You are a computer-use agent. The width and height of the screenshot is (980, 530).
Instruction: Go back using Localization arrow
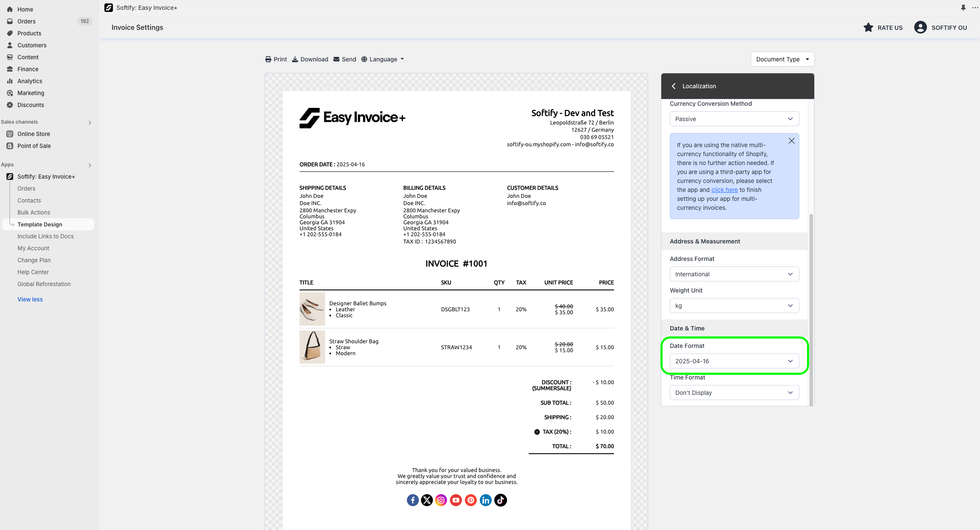674,86
